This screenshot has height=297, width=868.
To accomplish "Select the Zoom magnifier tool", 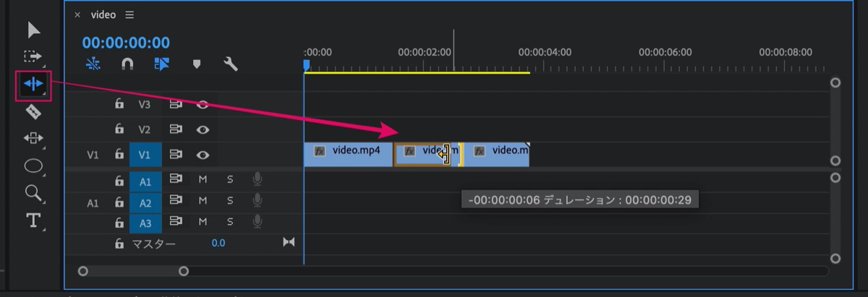I will pos(33,192).
